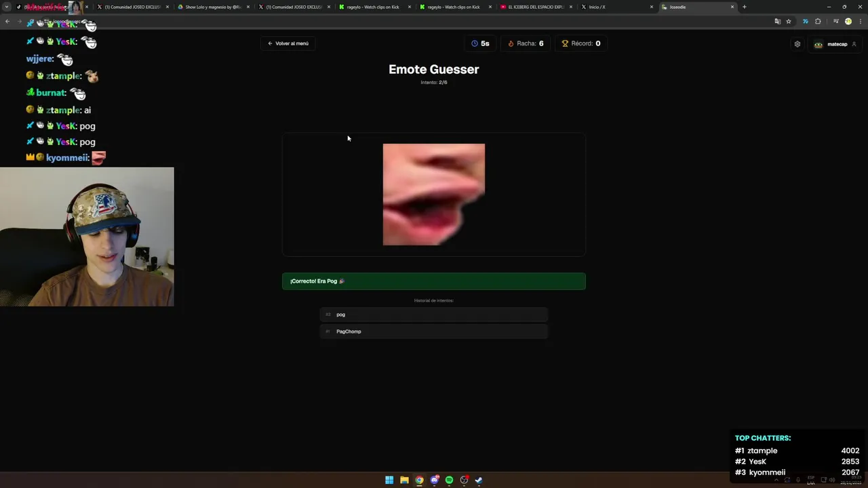Click the wjjere chat message username

point(40,59)
